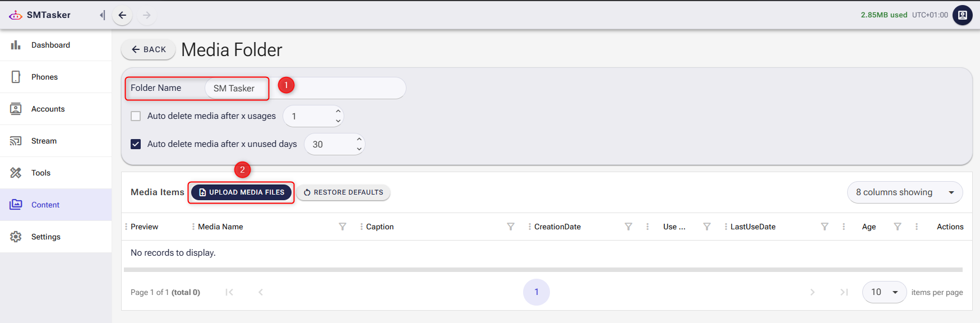Viewport: 980px width, 323px height.
Task: Expand the 8 columns showing dropdown
Action: [904, 192]
